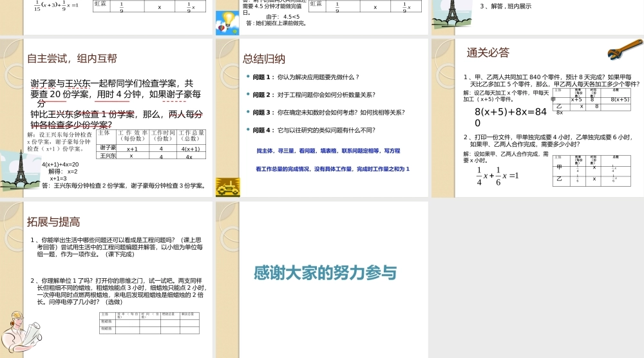Click the light bulb and balloon clip art
644x358 pixels.
tap(227, 23)
